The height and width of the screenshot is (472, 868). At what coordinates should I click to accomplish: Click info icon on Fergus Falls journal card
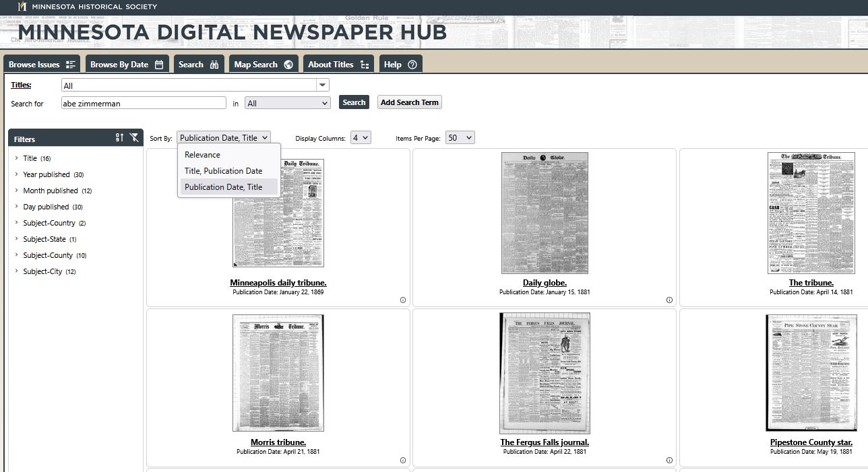tap(669, 461)
